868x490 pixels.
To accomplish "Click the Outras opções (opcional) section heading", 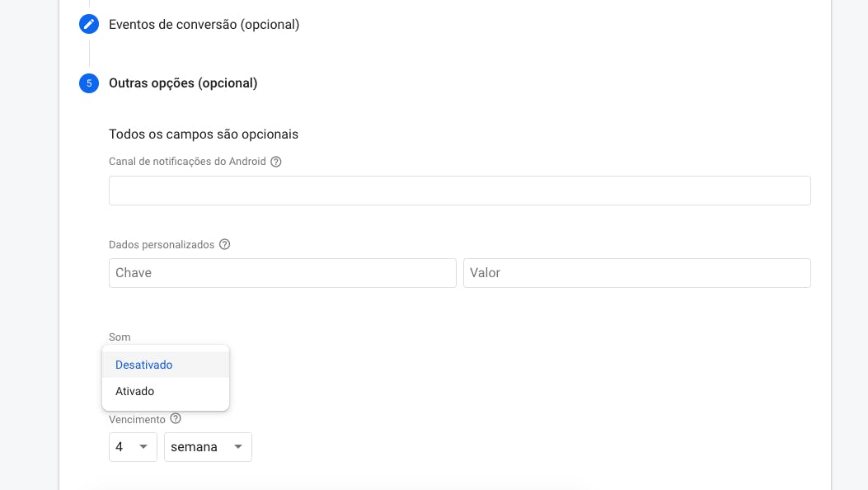I will point(183,83).
